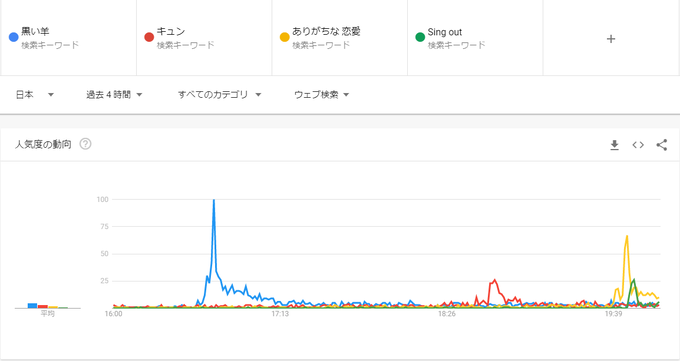Add a comparison term with plus
Image resolution: width=680 pixels, height=361 pixels.
point(611,39)
